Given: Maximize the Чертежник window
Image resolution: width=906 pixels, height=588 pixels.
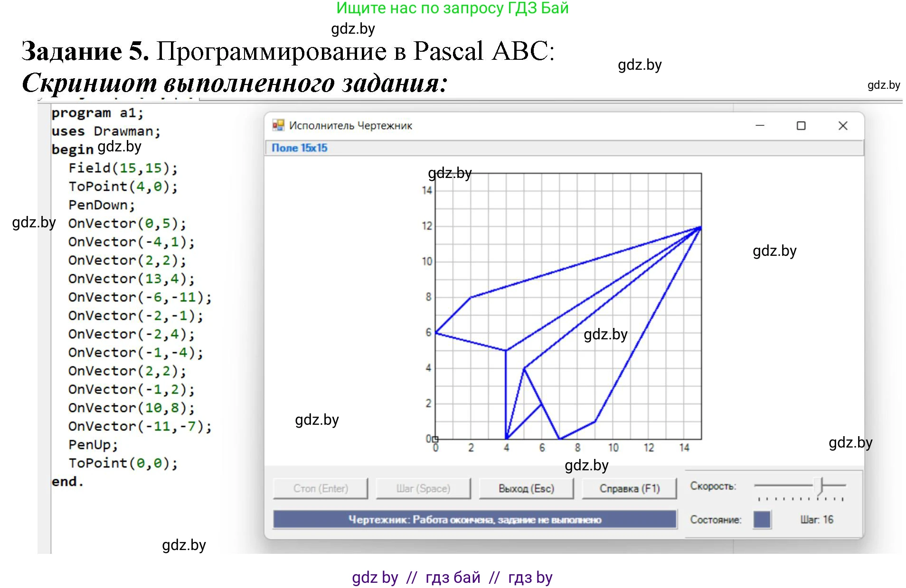Looking at the screenshot, I should [x=801, y=126].
